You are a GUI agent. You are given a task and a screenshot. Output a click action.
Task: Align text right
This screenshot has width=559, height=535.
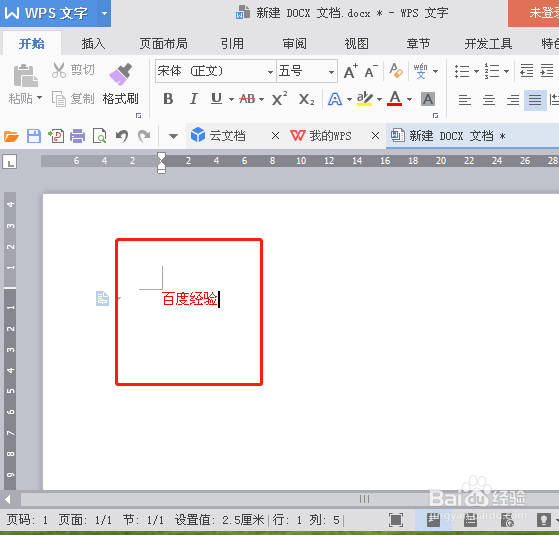(x=513, y=100)
